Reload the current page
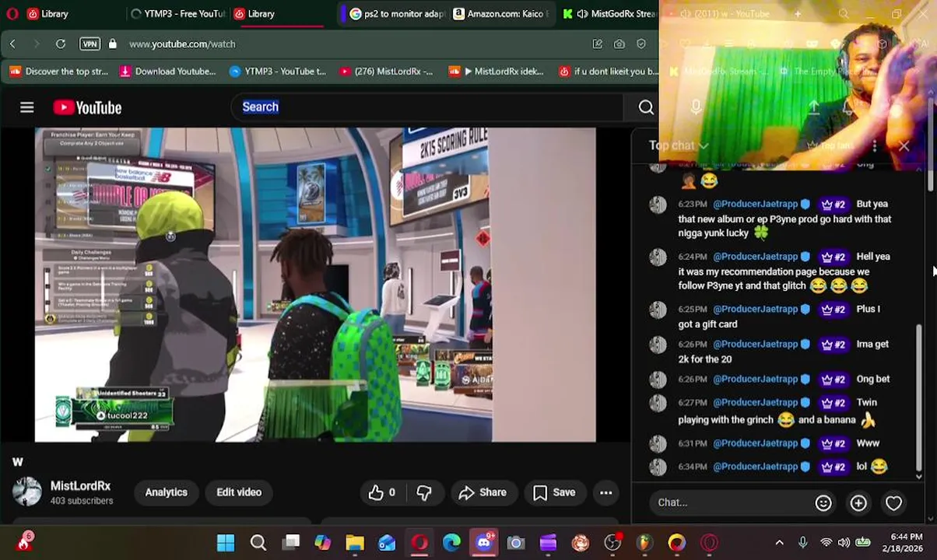 pyautogui.click(x=60, y=44)
